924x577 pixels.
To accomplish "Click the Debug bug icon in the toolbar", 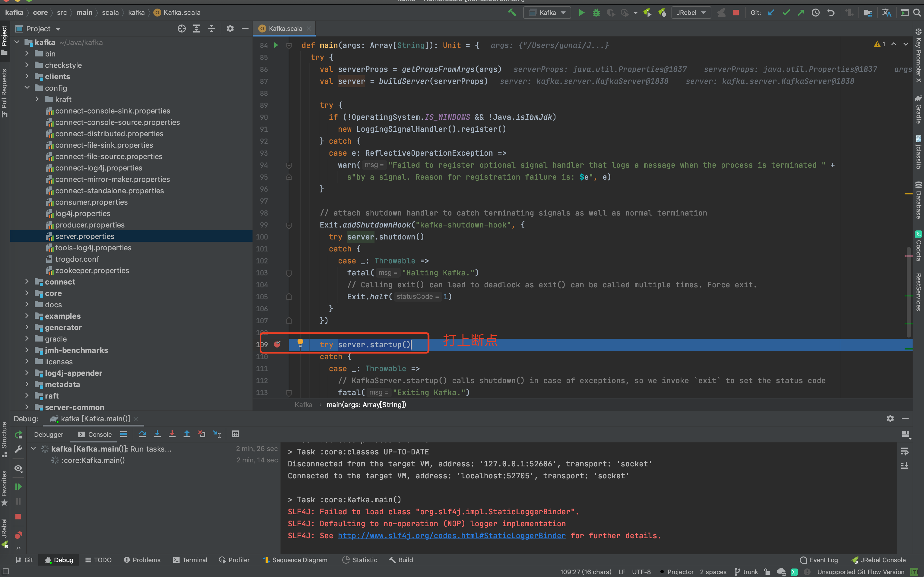I will click(x=596, y=13).
